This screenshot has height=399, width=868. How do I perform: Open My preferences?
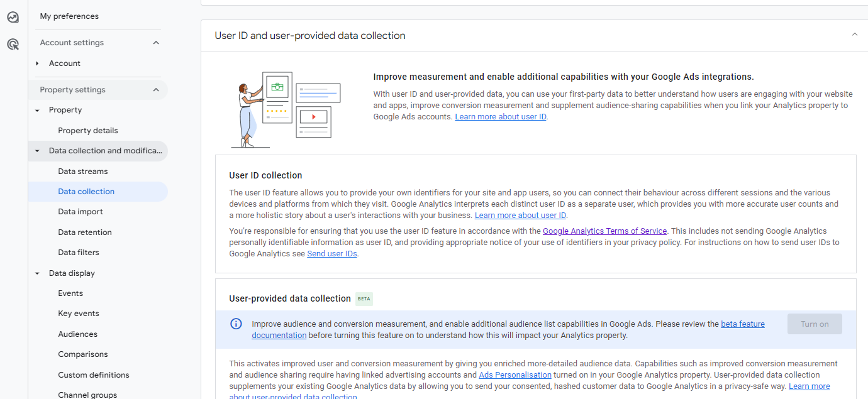[x=69, y=16]
